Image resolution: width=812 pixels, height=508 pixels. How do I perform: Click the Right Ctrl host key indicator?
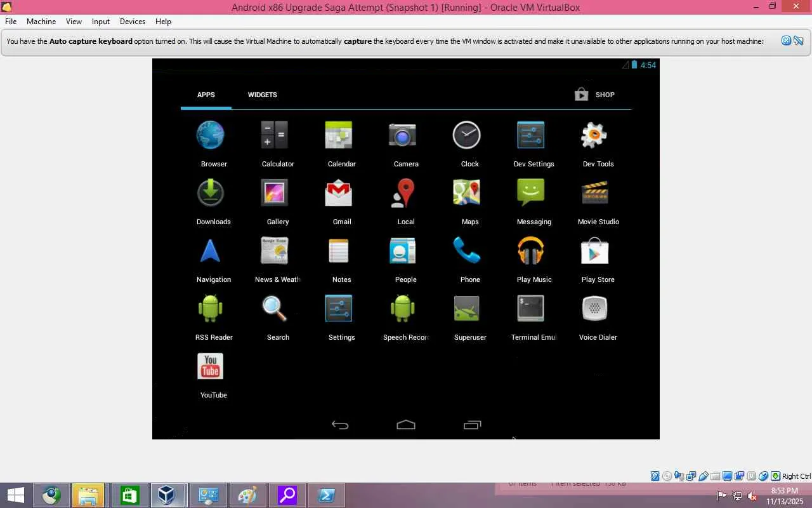pos(796,476)
